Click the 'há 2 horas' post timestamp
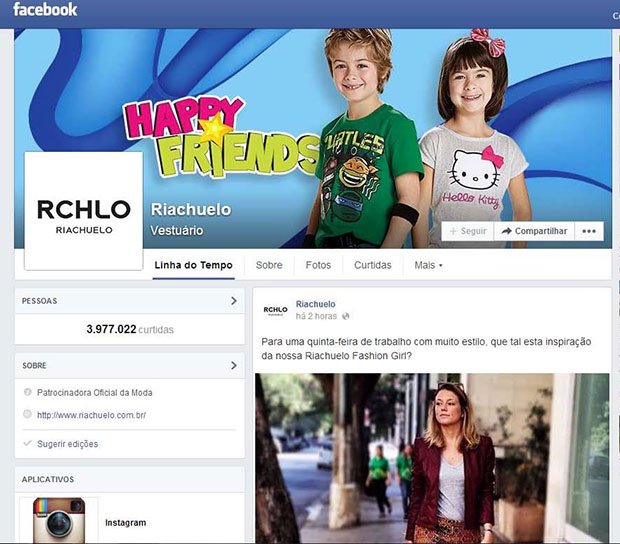 (316, 316)
